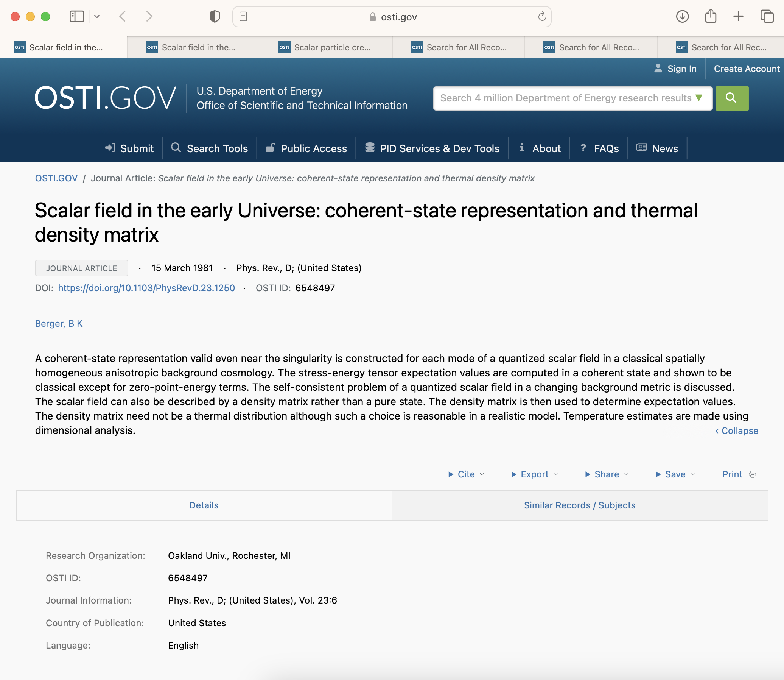Open the FAQs menu

click(606, 148)
